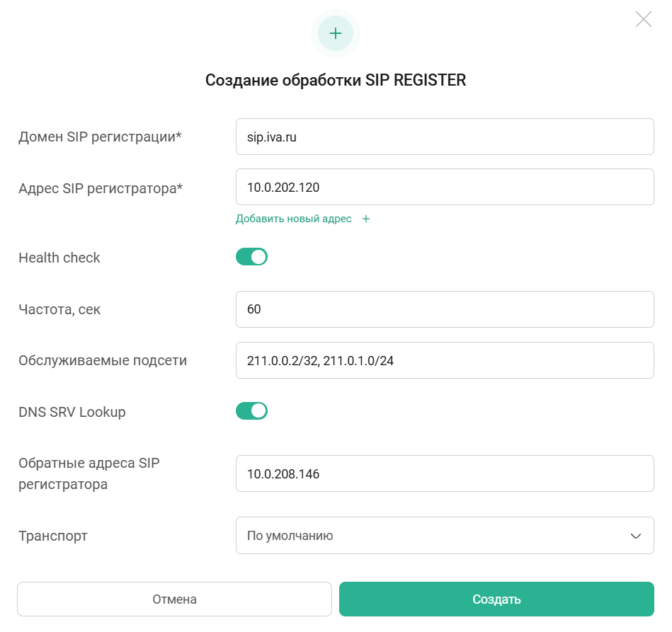
Task: Open the Транспорт dropdown
Action: point(444,536)
